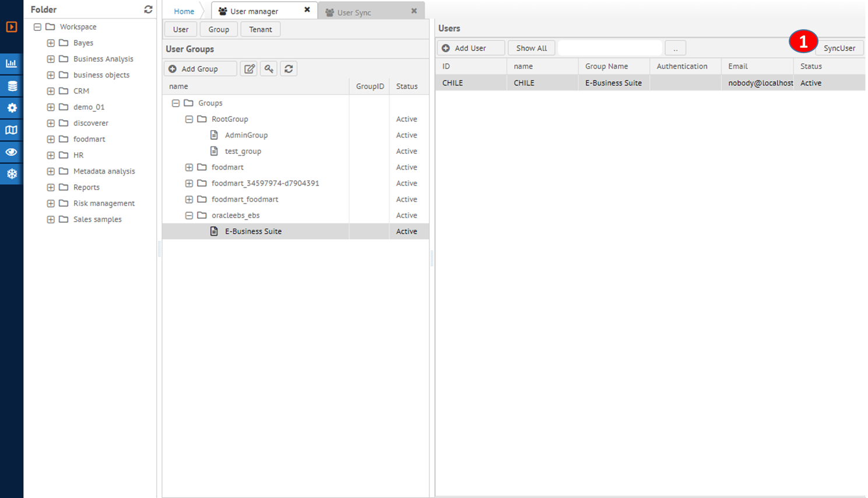Click the orange play icon at top left
The image size is (868, 498).
11,27
